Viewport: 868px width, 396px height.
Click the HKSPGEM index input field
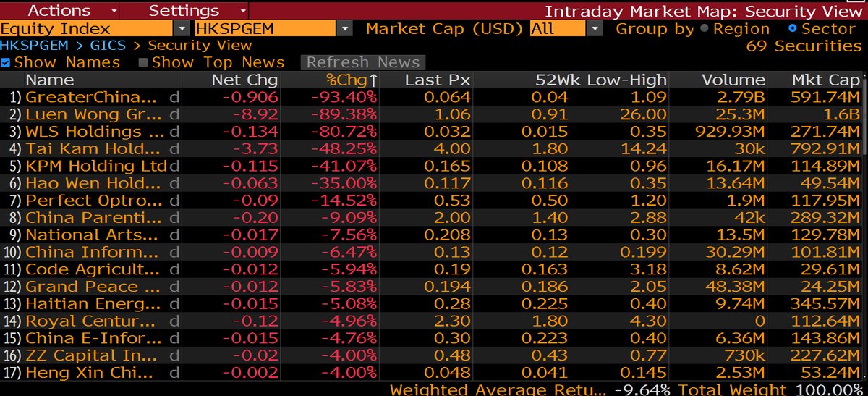(265, 29)
